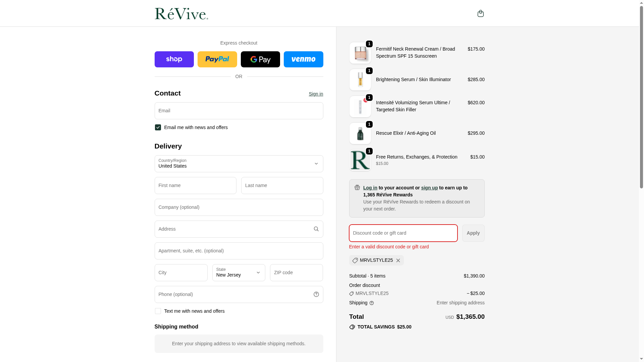This screenshot has width=644, height=362.
Task: Uncheck Email me with news and offers
Action: [x=158, y=127]
